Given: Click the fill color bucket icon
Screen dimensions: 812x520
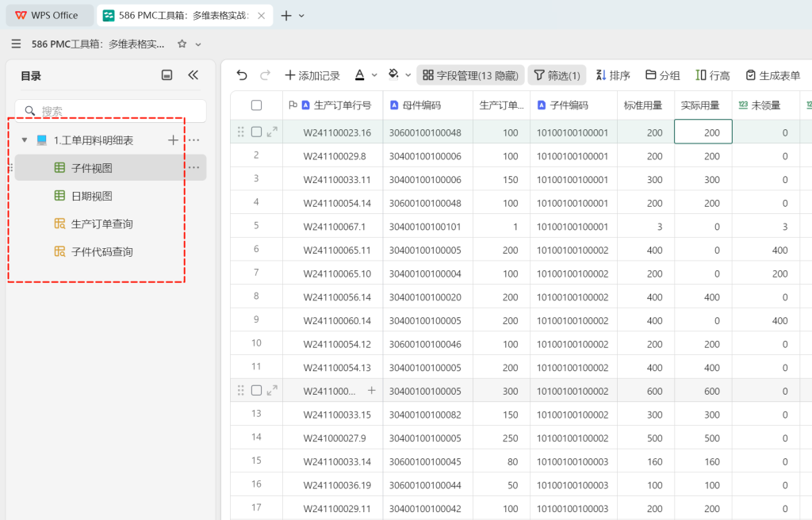Looking at the screenshot, I should (x=393, y=75).
